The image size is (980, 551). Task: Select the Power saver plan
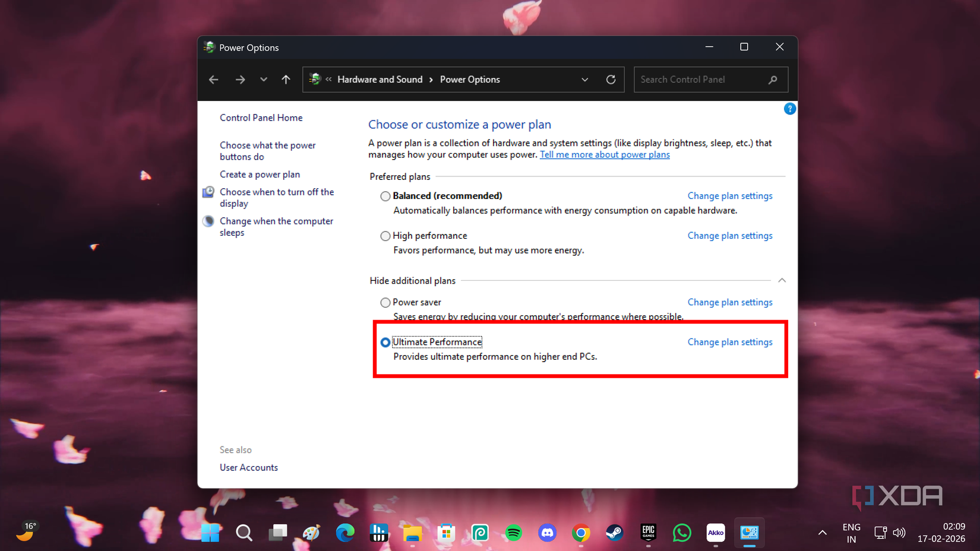point(385,302)
